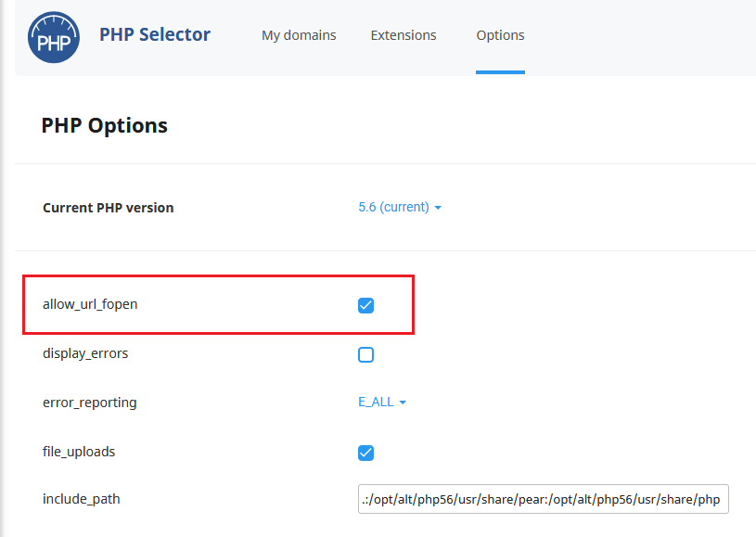This screenshot has width=756, height=537.
Task: Switch to the Extensions tab
Action: point(404,35)
